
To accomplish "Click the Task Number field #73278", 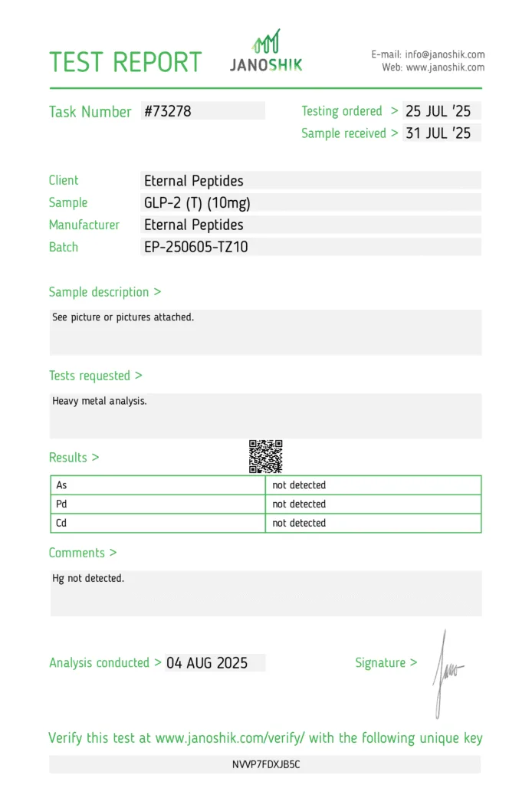I will click(x=202, y=110).
